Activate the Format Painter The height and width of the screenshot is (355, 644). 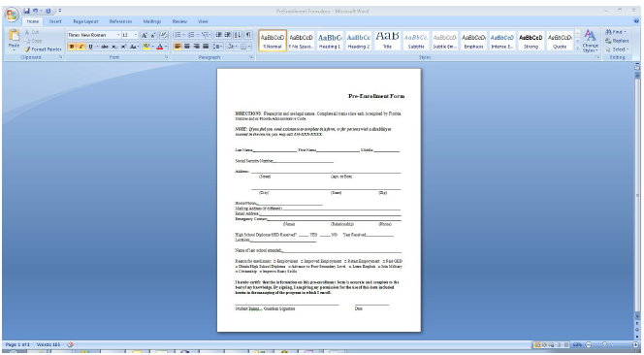pyautogui.click(x=43, y=49)
